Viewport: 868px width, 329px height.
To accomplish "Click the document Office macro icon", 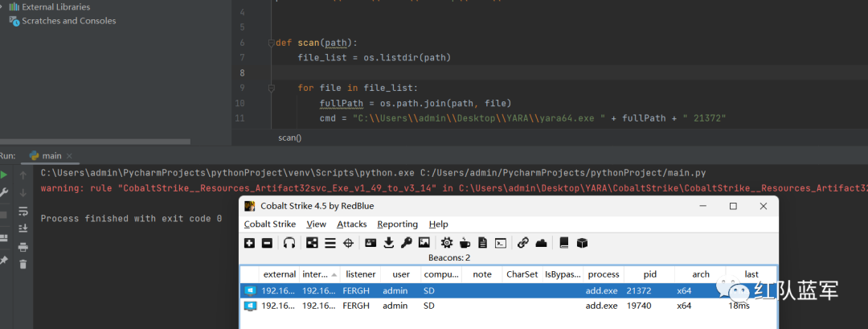I will (x=483, y=243).
